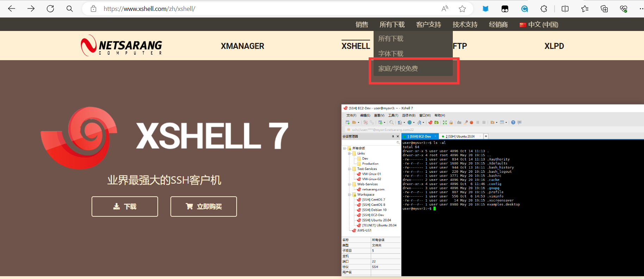Open the 中文 (中国) language selector

click(539, 24)
